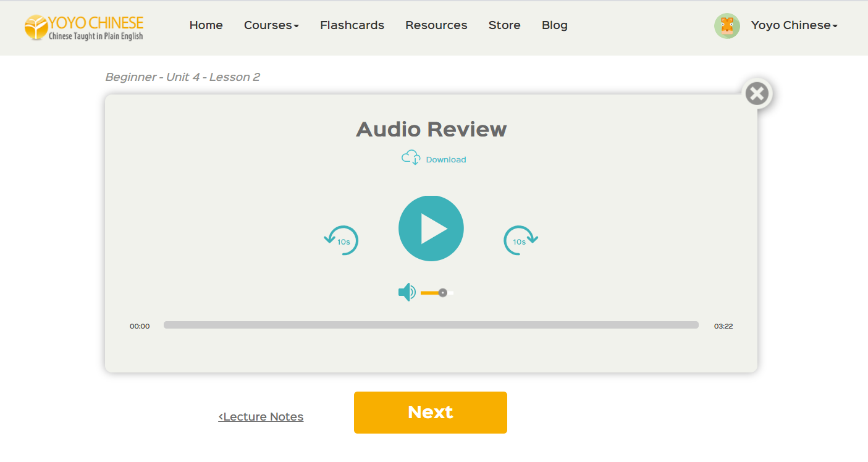Viewport: 868px width, 462px height.
Task: Go back to Lecture Notes
Action: coord(261,417)
